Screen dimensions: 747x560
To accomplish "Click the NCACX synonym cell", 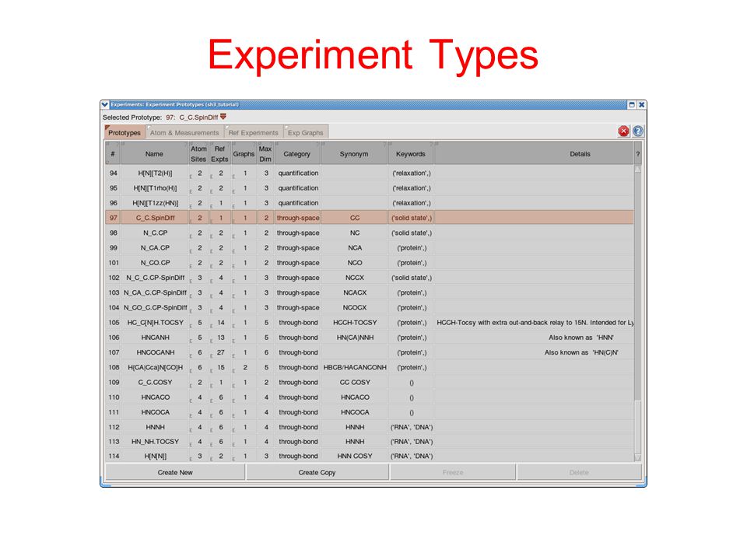I will 355,293.
